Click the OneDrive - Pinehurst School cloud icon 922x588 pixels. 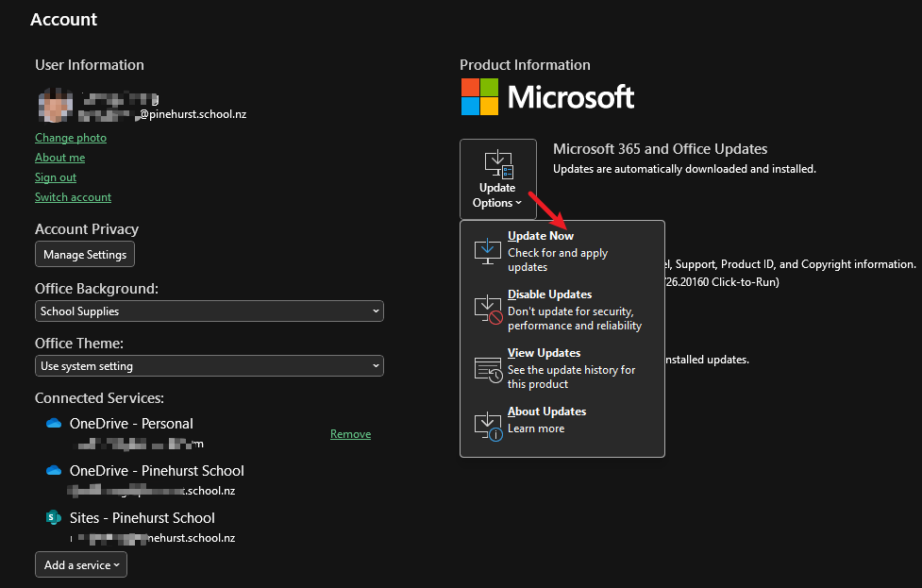click(x=54, y=470)
